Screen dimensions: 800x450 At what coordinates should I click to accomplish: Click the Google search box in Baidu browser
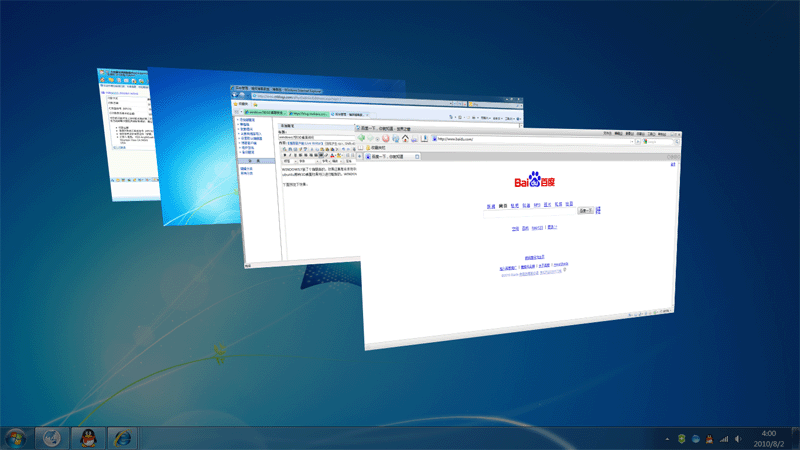pos(658,142)
